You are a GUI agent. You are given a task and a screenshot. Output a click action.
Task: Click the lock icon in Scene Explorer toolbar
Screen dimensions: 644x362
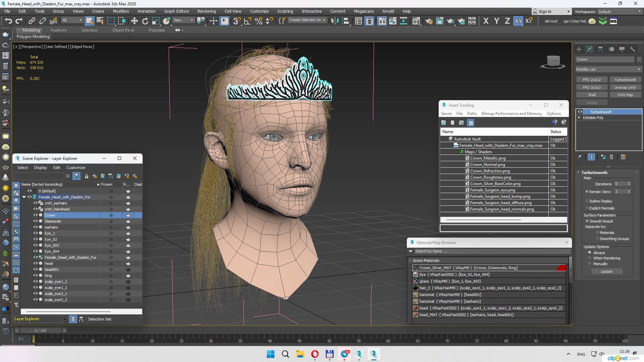87,176
